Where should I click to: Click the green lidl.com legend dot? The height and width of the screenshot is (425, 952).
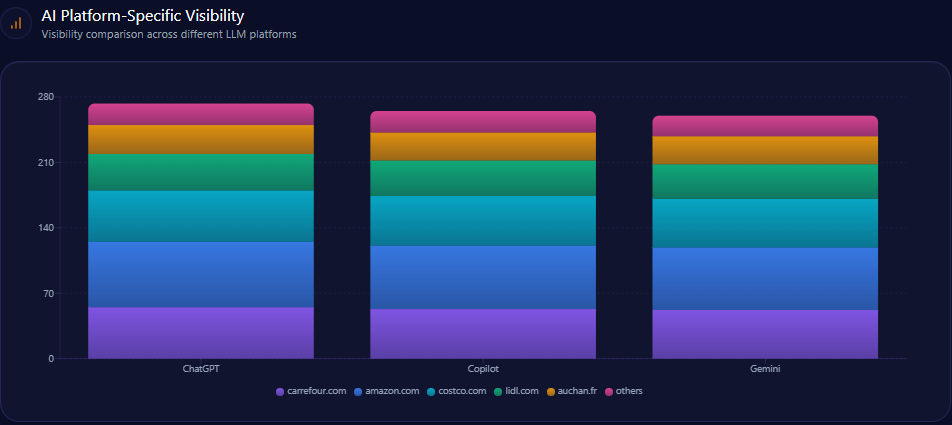(499, 391)
